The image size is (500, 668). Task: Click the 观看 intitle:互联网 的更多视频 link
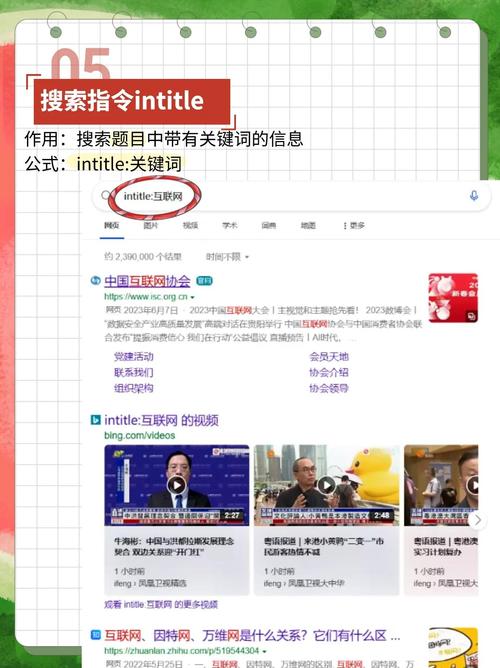[161, 605]
